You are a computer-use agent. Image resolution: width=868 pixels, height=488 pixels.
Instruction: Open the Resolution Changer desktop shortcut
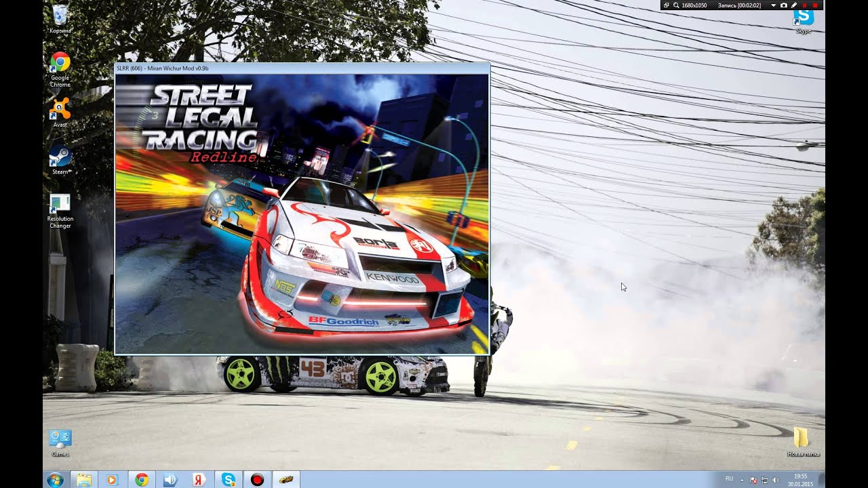click(x=60, y=211)
